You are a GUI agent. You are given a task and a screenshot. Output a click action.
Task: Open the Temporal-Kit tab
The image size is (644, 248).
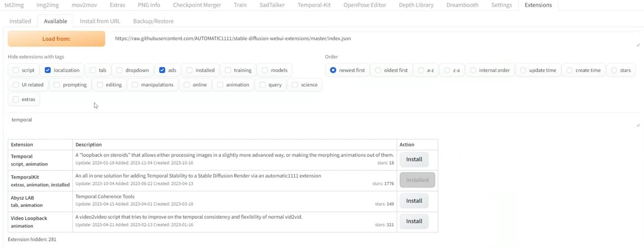(314, 5)
